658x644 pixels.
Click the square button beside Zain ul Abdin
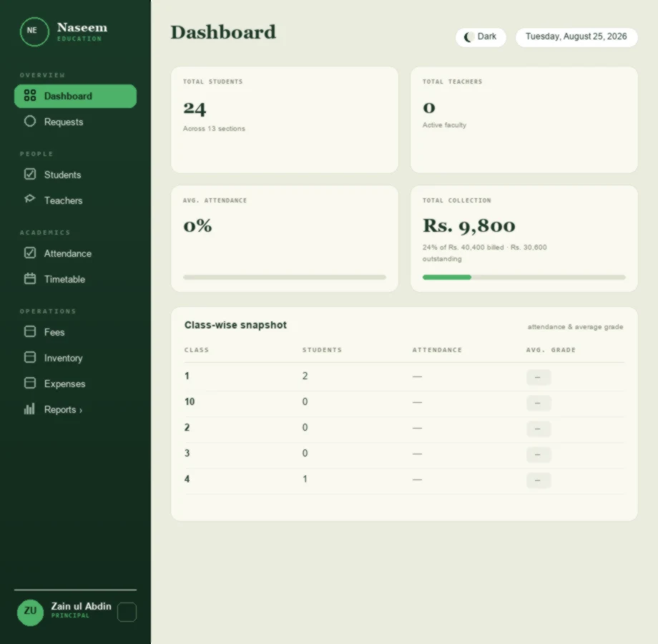(127, 612)
